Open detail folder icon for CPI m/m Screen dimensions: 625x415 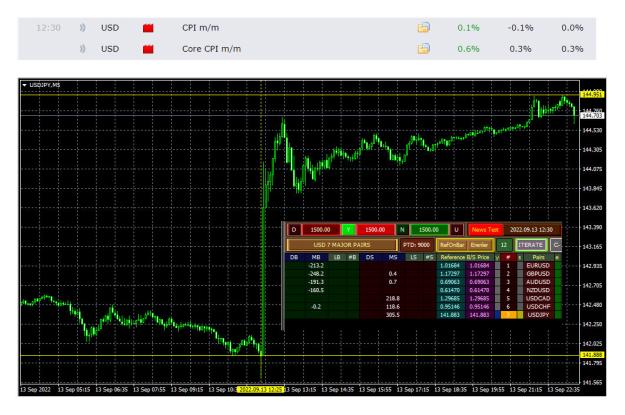click(x=423, y=28)
